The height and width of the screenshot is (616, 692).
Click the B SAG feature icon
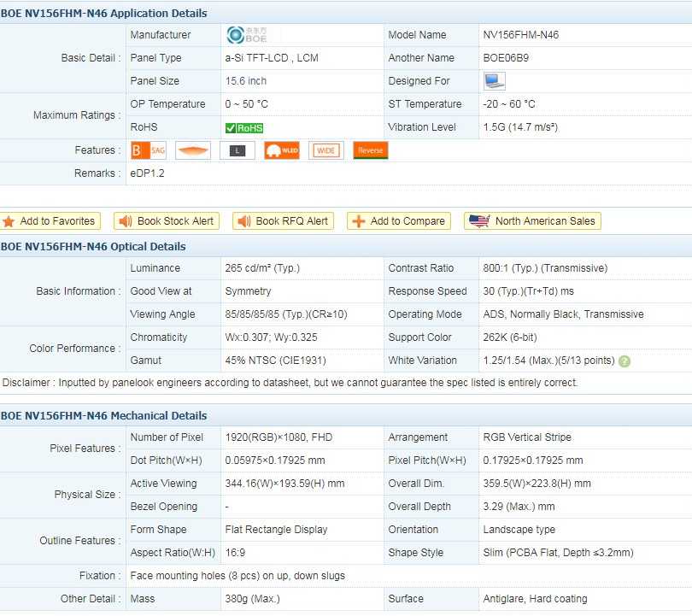click(x=149, y=150)
